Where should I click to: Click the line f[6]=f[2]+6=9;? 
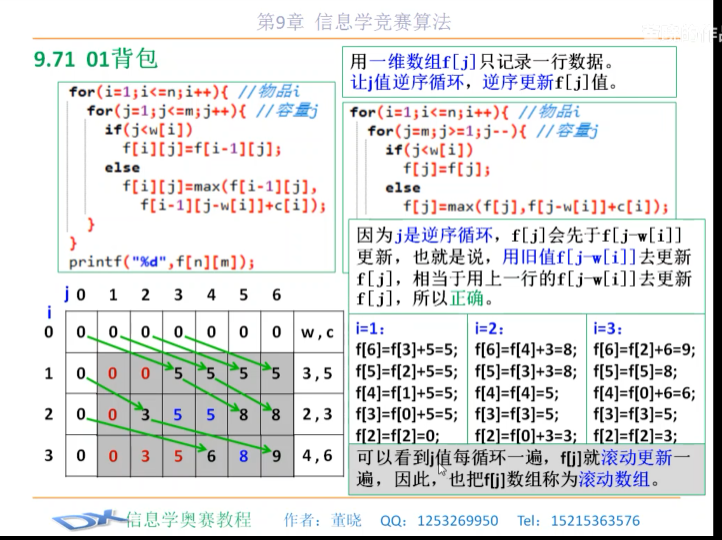pyautogui.click(x=644, y=350)
